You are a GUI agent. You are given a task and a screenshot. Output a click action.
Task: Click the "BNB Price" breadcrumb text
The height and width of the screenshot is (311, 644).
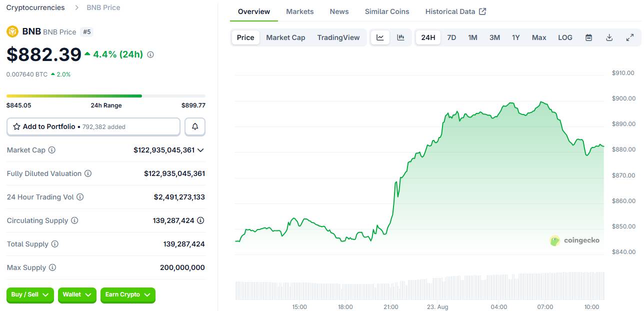pos(103,7)
